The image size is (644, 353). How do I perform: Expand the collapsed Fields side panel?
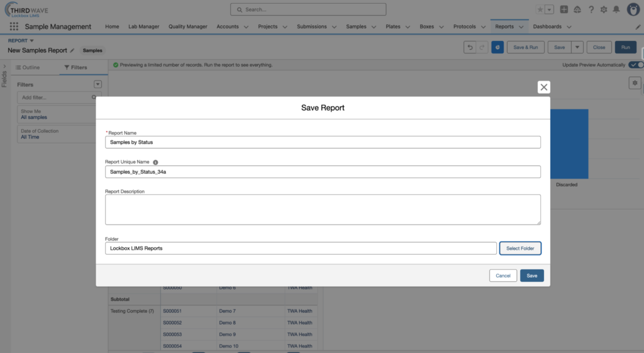coord(4,67)
